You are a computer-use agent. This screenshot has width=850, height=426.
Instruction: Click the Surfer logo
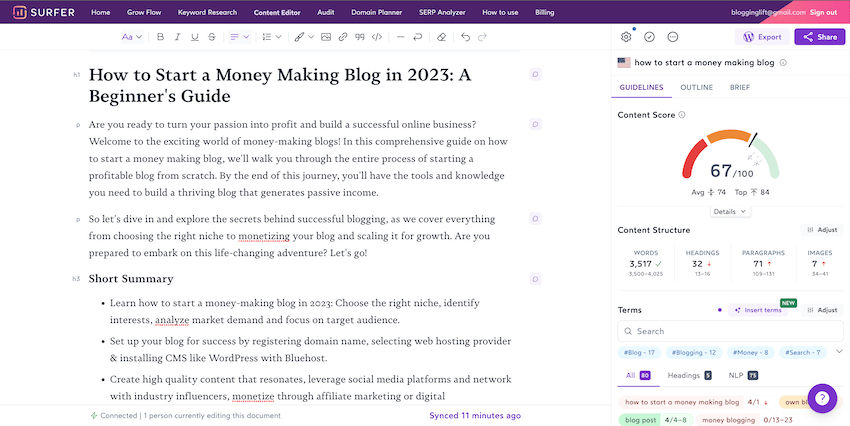[x=43, y=12]
